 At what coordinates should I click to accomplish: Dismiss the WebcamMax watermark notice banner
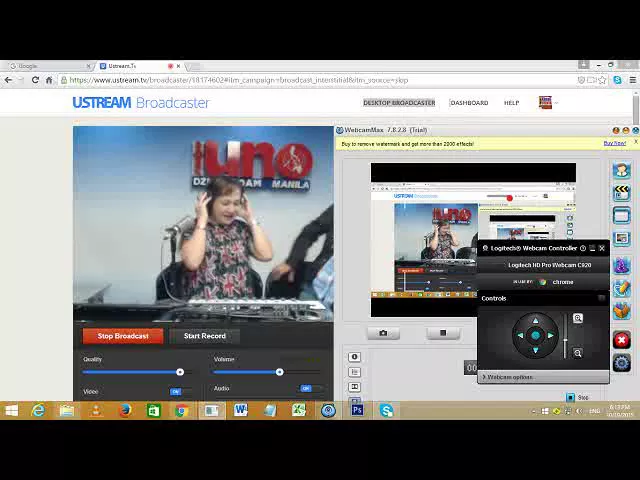636,142
